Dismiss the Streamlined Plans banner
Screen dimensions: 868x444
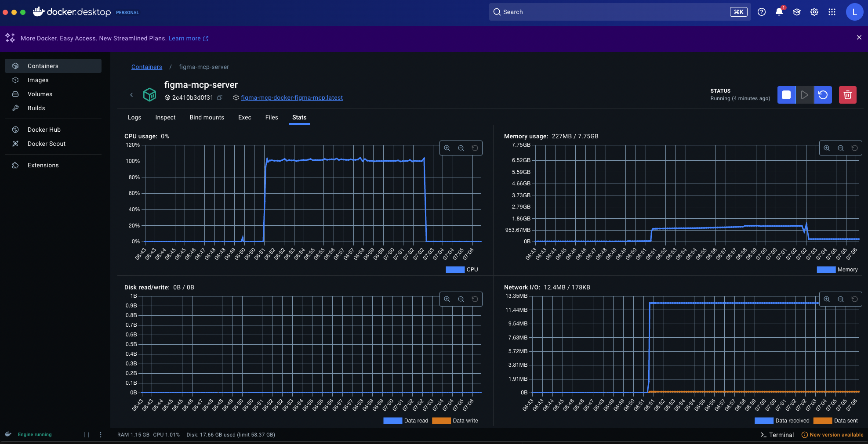(859, 38)
